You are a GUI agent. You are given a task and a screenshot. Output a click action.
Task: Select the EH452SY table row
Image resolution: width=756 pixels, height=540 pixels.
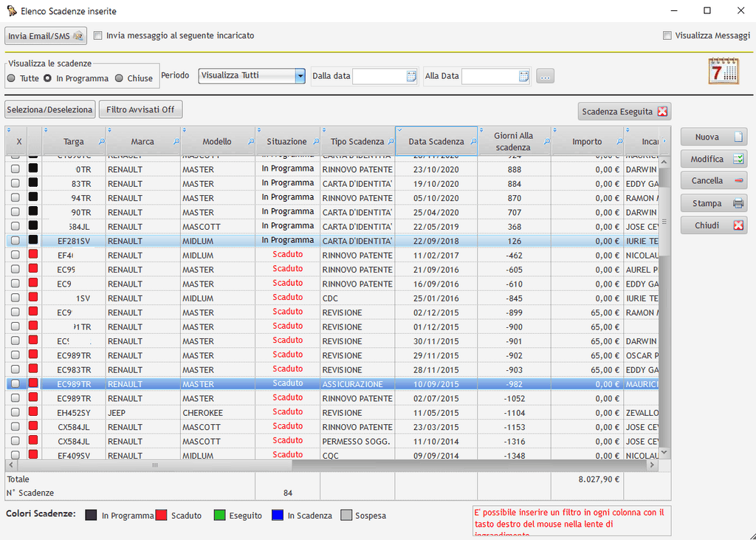coord(331,413)
